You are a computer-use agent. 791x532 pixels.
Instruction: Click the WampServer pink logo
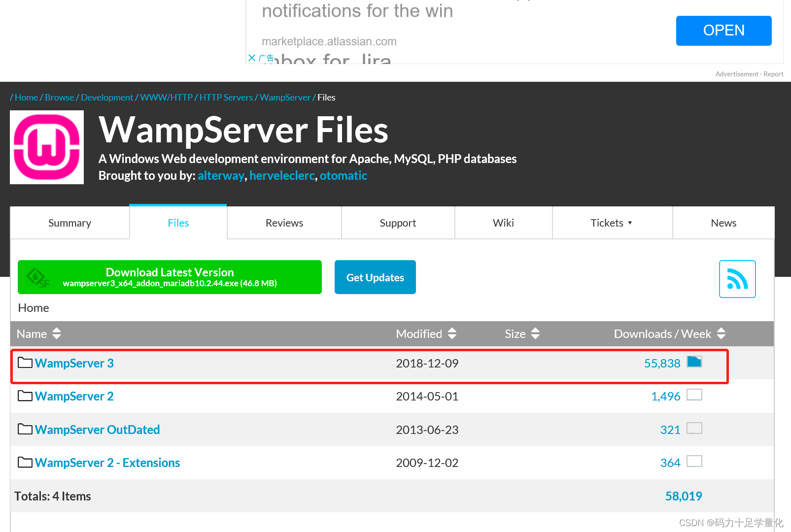[47, 147]
